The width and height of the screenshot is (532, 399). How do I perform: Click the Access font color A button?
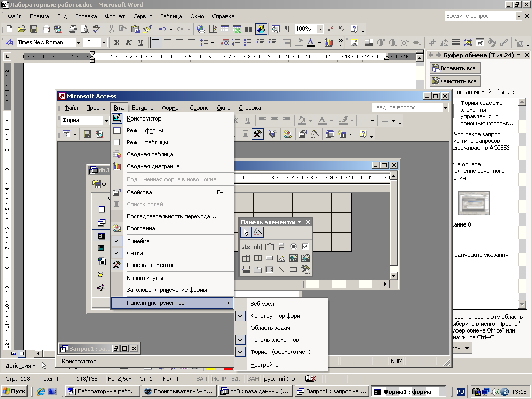point(322,121)
